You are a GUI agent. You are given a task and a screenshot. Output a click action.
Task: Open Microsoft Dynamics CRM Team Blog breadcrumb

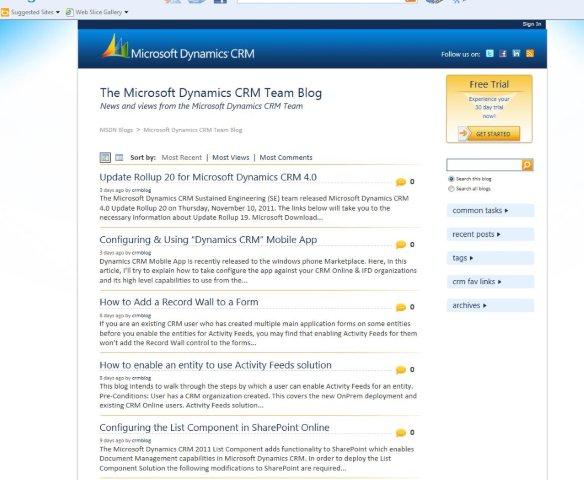(x=193, y=130)
